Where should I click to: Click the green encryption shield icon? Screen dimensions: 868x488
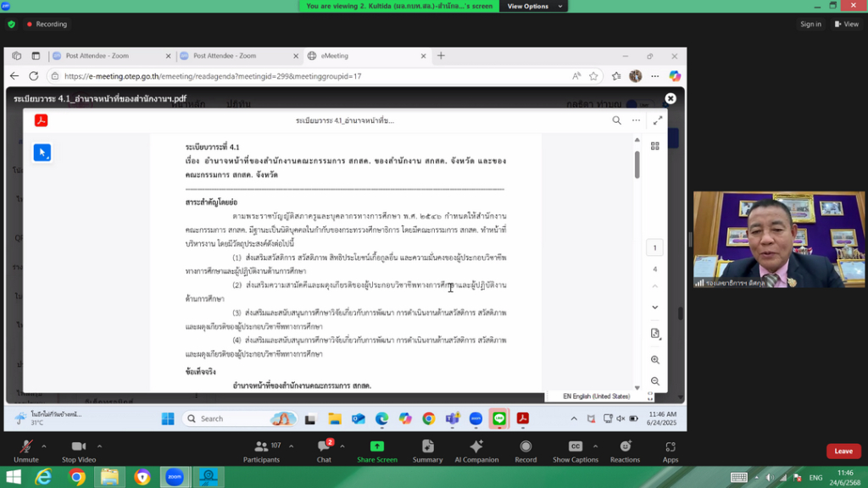[x=12, y=25]
